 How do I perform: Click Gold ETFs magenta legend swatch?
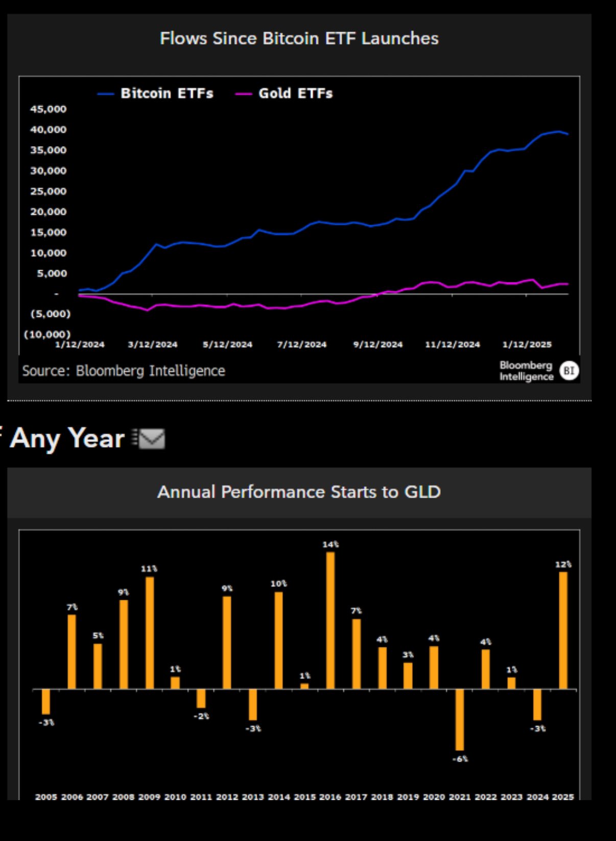coord(244,94)
